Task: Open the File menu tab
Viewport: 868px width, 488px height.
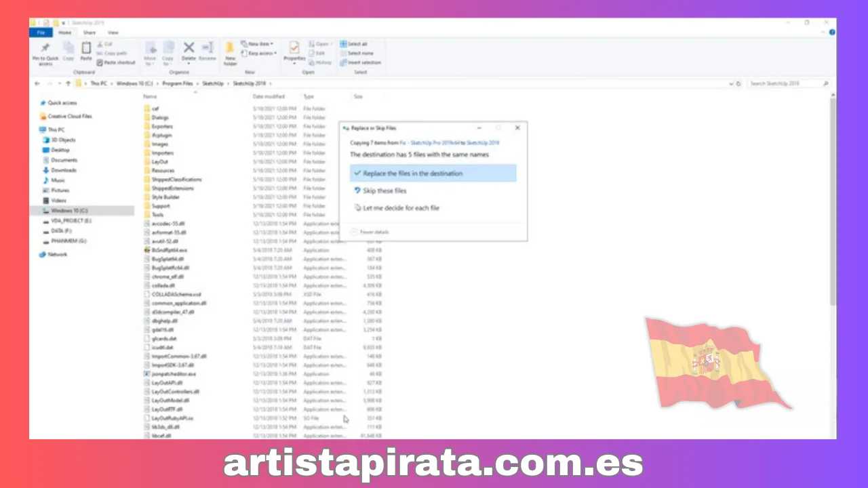Action: point(41,33)
